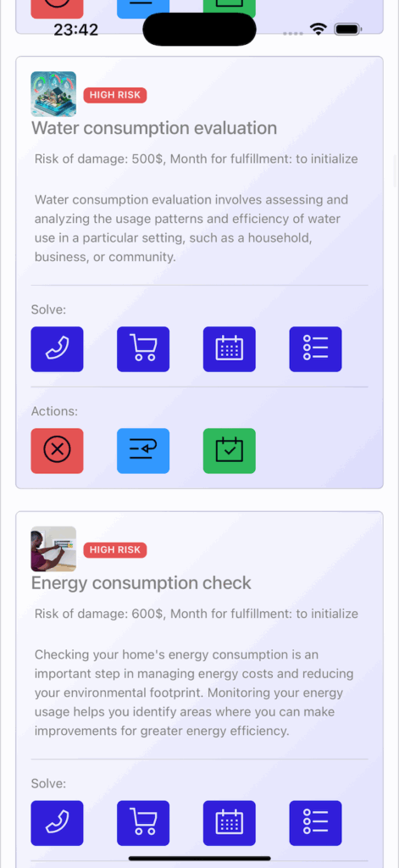Viewport: 399px width, 868px height.
Task: Open the Energy consumption check title
Action: (x=141, y=583)
